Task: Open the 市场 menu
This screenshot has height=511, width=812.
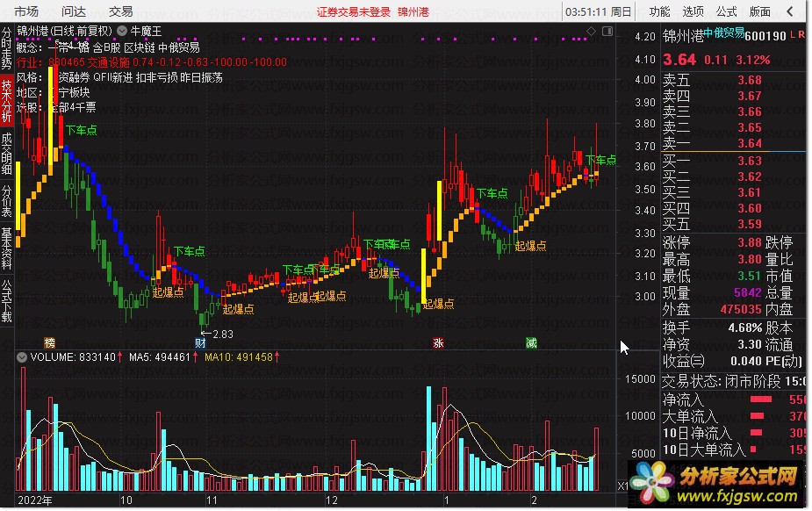Action: pos(25,11)
